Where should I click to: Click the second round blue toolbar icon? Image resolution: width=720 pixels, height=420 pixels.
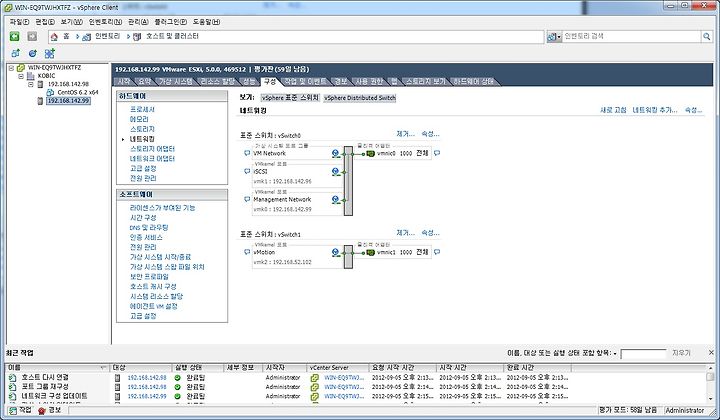pyautogui.click(x=32, y=53)
